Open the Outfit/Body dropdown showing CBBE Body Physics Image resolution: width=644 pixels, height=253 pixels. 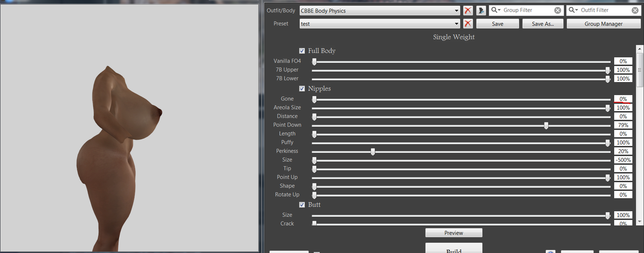coord(380,11)
